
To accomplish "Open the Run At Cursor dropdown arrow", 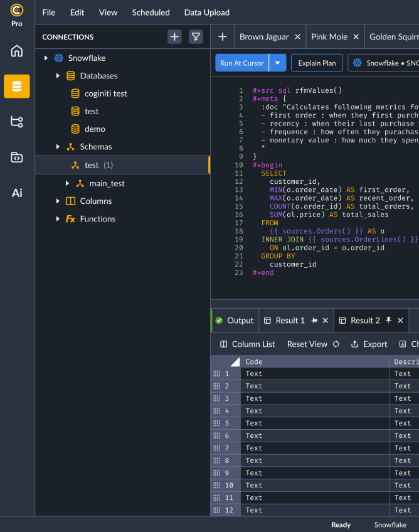I will pos(277,63).
